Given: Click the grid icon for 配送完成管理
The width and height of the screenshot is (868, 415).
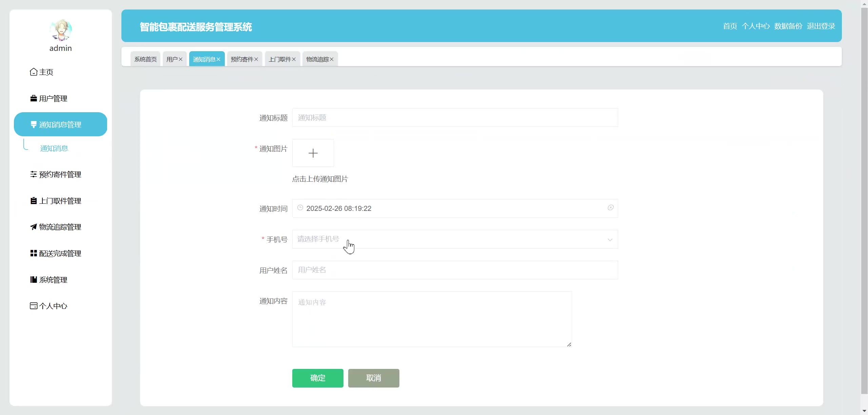Looking at the screenshot, I should pos(33,253).
